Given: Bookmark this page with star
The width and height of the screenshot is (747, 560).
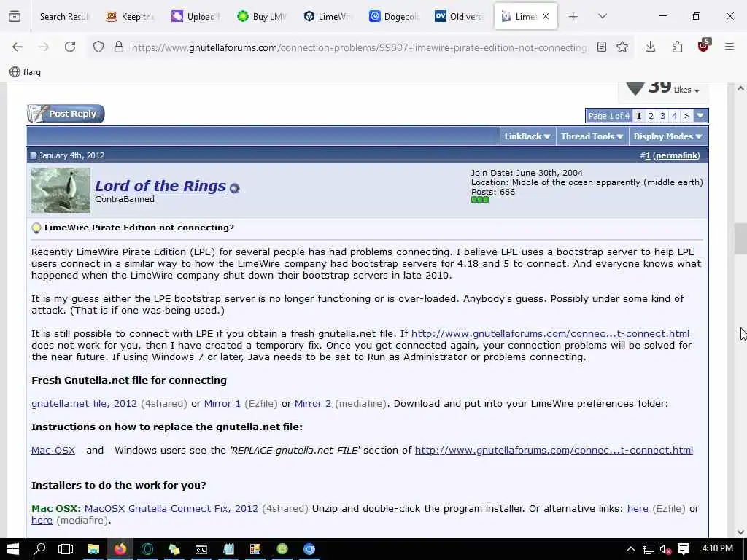Looking at the screenshot, I should click(x=622, y=47).
